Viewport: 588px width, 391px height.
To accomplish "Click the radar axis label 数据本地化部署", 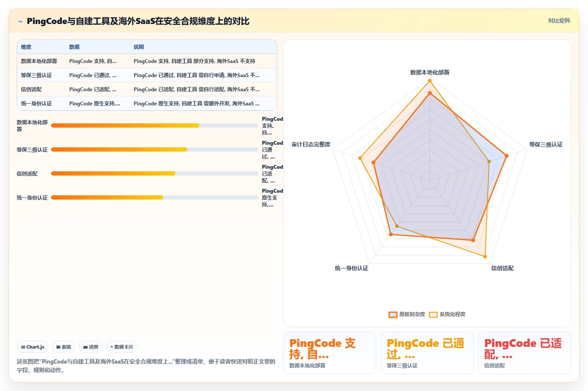I will coord(430,72).
